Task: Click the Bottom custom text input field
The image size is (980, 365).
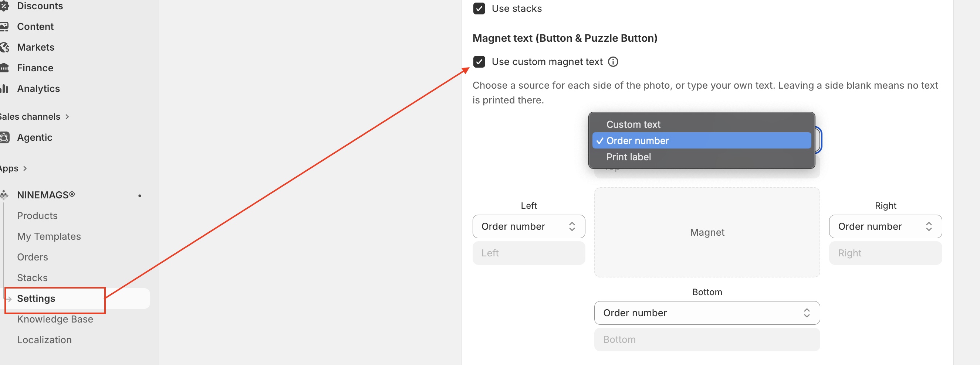Action: tap(707, 340)
